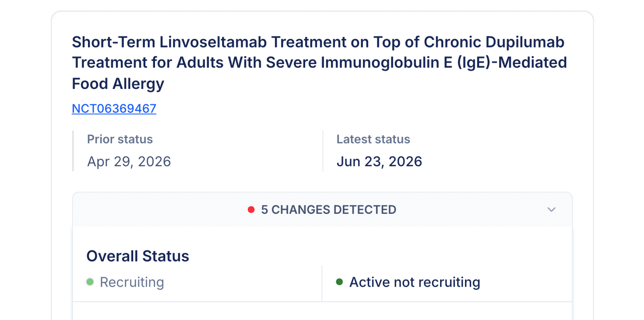Click the vertical divider left of Latest status
The height and width of the screenshot is (320, 644).
click(x=323, y=151)
